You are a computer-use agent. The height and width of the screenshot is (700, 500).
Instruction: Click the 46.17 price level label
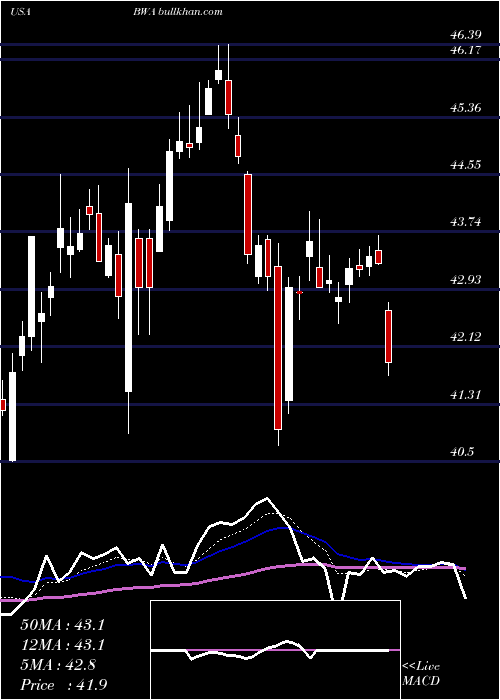pyautogui.click(x=466, y=50)
